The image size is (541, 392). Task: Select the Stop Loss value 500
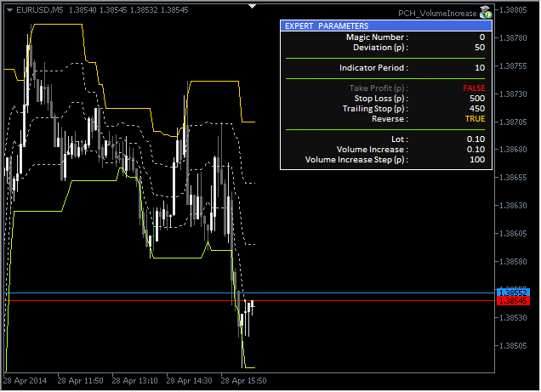pos(477,99)
